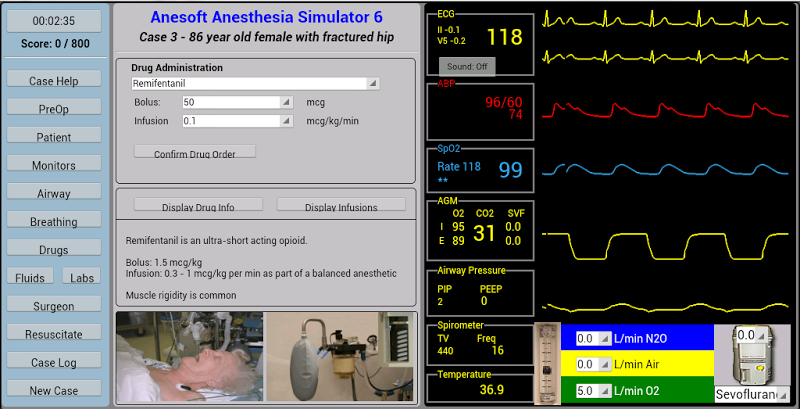The image size is (800, 409).
Task: Open the Drugs menu in sidebar
Action: [x=54, y=250]
